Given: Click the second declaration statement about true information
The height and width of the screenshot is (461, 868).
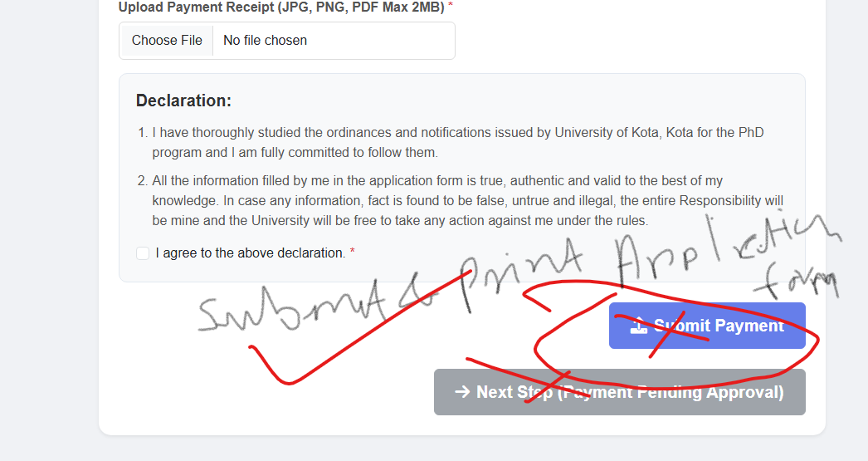Looking at the screenshot, I should (467, 200).
